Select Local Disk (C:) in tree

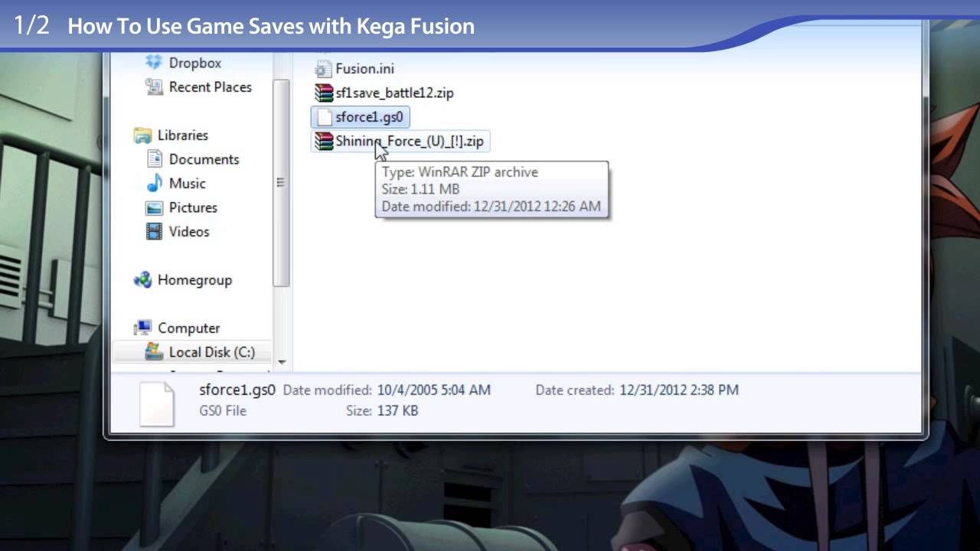pos(212,352)
